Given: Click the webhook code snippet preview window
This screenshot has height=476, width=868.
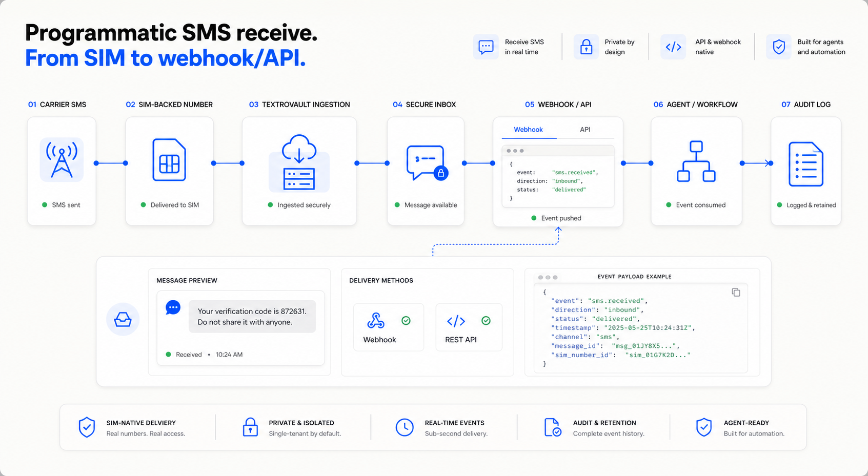Looking at the screenshot, I should tap(558, 176).
